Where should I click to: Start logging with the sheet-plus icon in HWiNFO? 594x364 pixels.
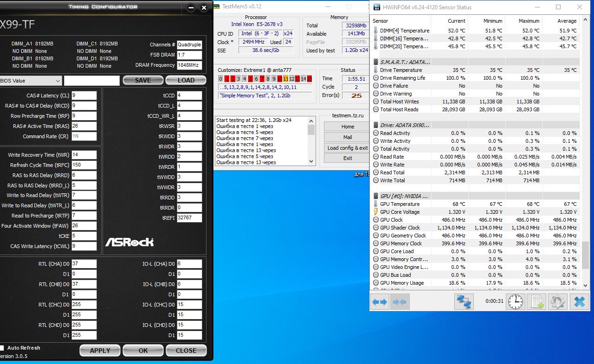point(537,302)
